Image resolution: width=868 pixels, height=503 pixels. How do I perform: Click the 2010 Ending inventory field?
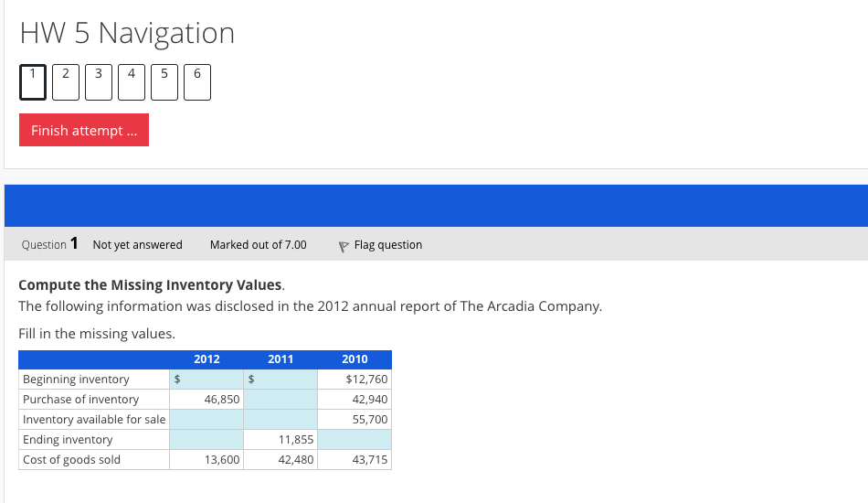point(355,440)
